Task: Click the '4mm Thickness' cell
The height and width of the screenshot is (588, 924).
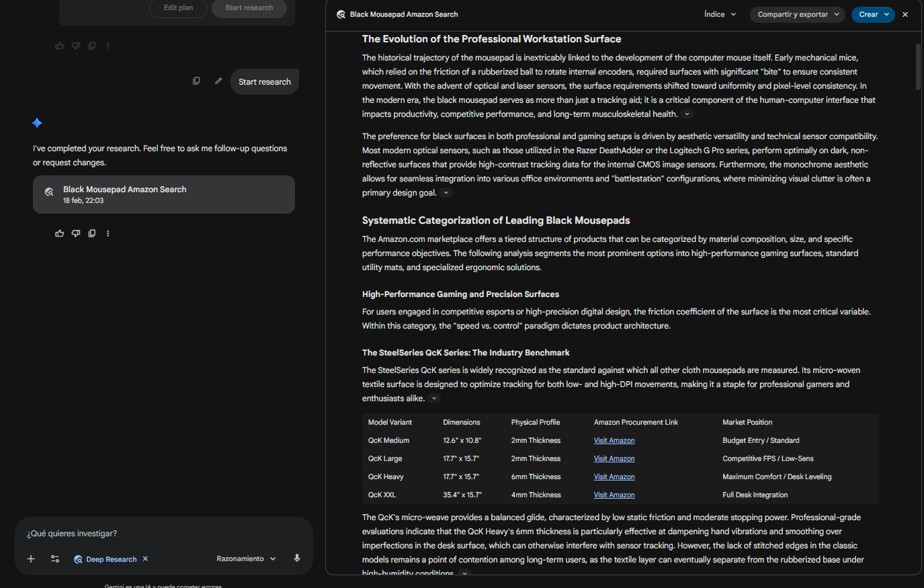Action: 536,495
